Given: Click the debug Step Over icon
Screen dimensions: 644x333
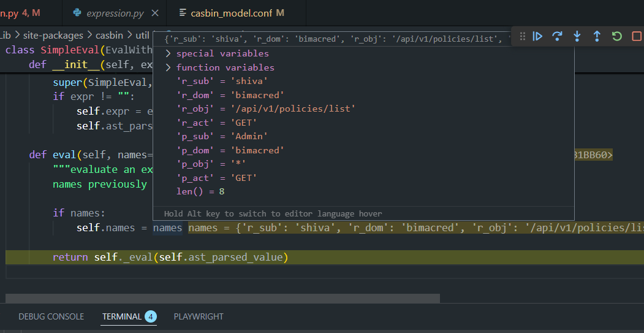Looking at the screenshot, I should [558, 36].
